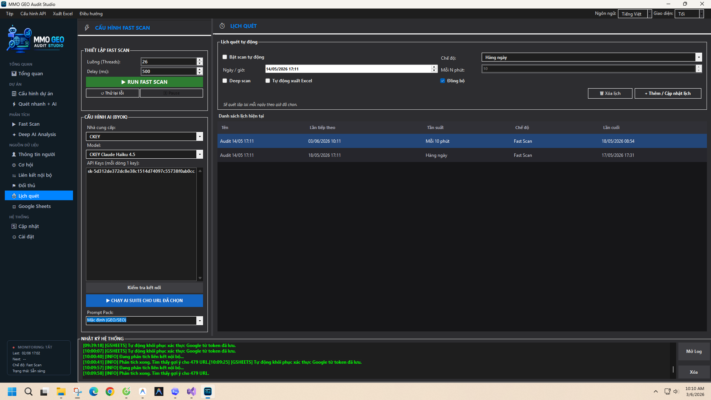Click into API Keys text area
711x400 pixels.
click(x=141, y=224)
